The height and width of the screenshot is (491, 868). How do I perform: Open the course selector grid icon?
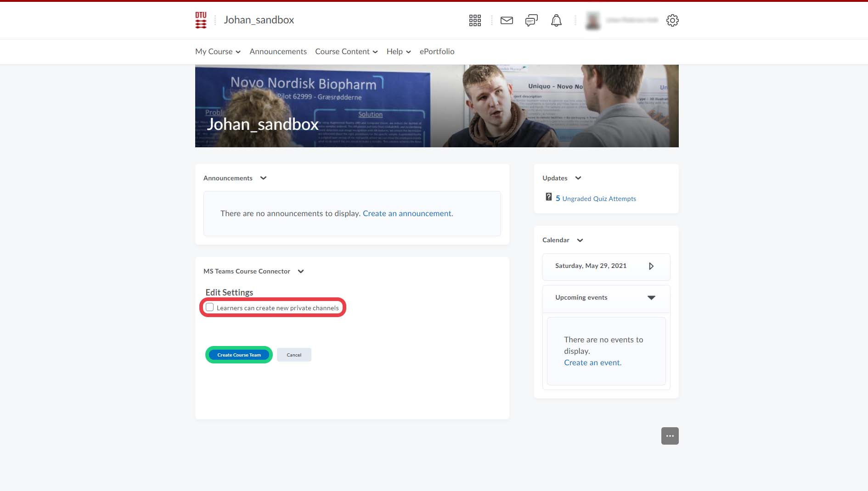(x=475, y=20)
